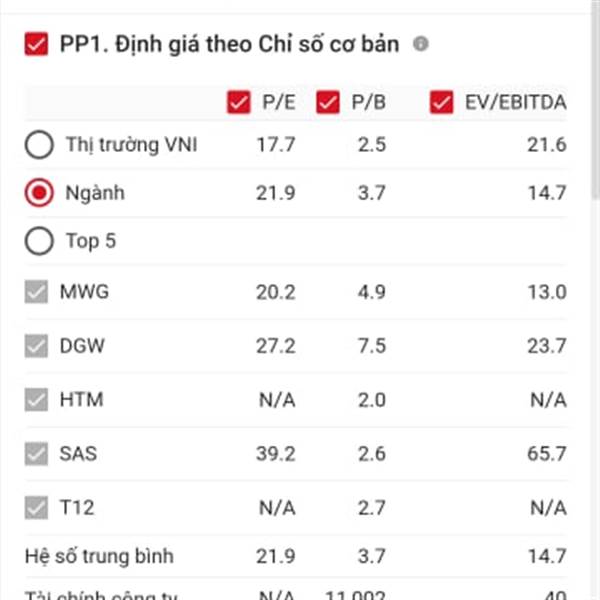Screen dimensions: 600x600
Task: Click the Thị trường VNI EV/EBITDA value 21.6
Action: click(547, 145)
